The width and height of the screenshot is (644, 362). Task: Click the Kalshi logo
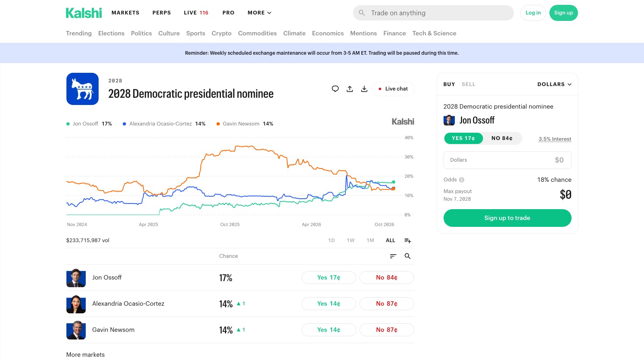click(84, 13)
